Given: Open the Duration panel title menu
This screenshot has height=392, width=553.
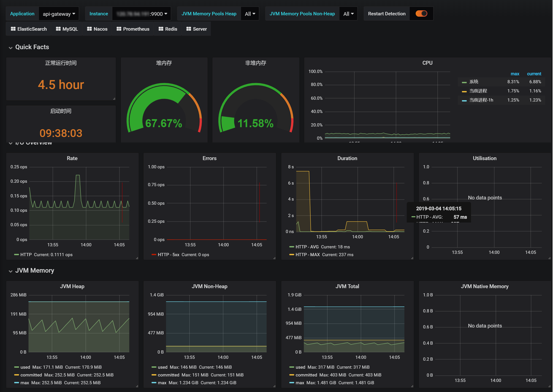Looking at the screenshot, I should [347, 158].
